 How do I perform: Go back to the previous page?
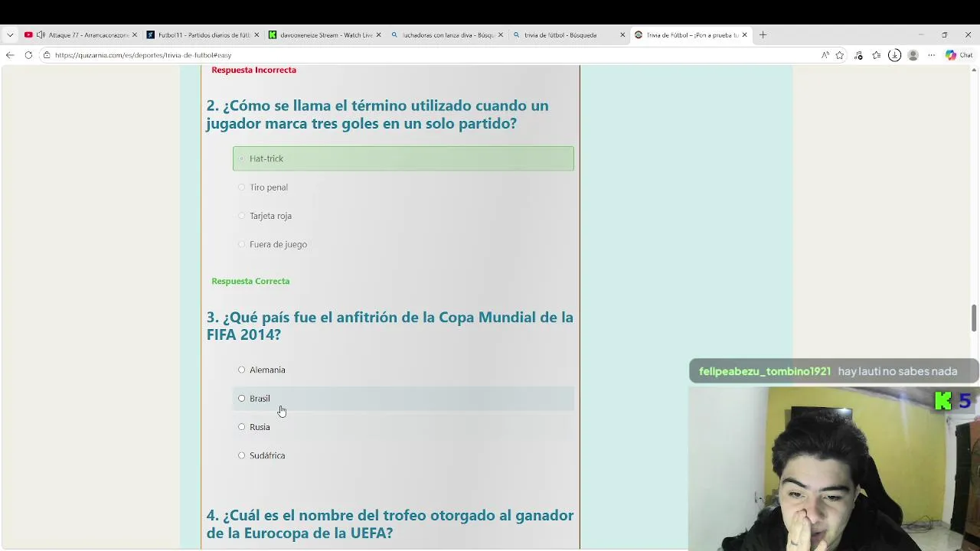[10, 55]
